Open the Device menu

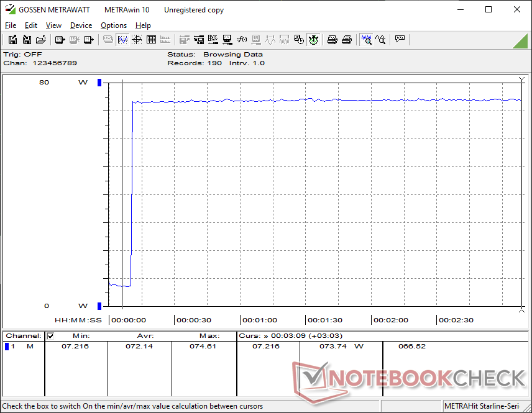(x=81, y=25)
